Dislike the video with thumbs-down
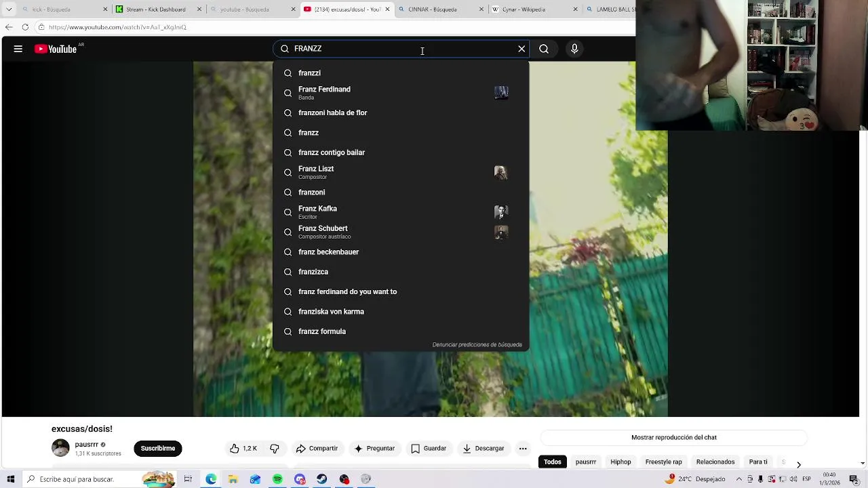This screenshot has width=868, height=488. (275, 449)
